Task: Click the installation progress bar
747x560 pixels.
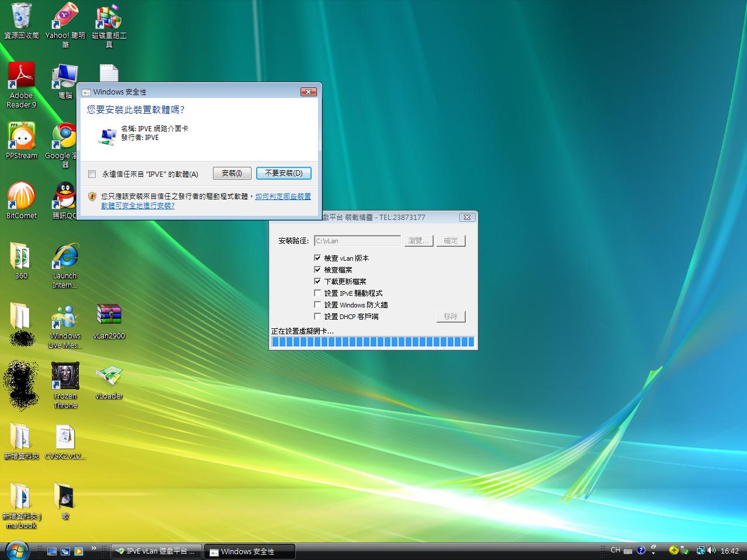Action: tap(373, 342)
